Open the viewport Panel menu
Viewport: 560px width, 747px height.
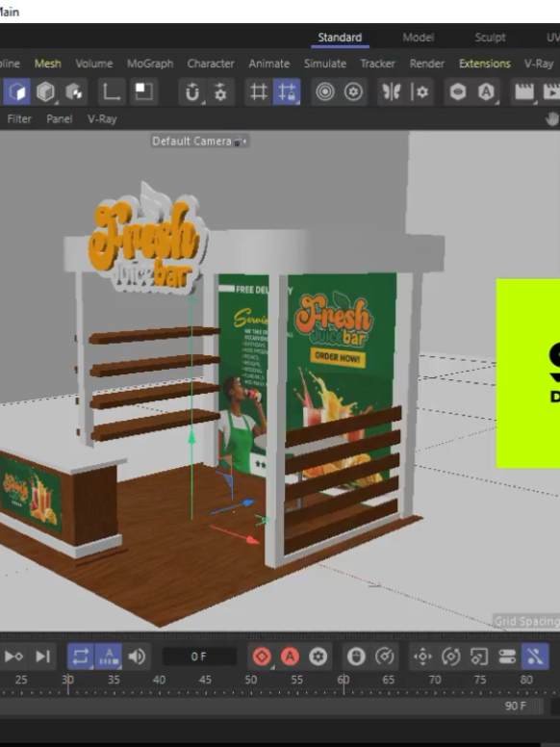point(59,118)
